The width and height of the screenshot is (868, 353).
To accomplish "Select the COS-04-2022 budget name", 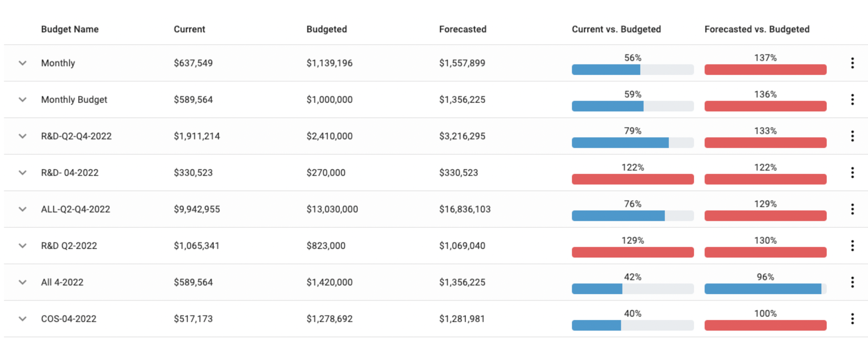I will click(69, 319).
